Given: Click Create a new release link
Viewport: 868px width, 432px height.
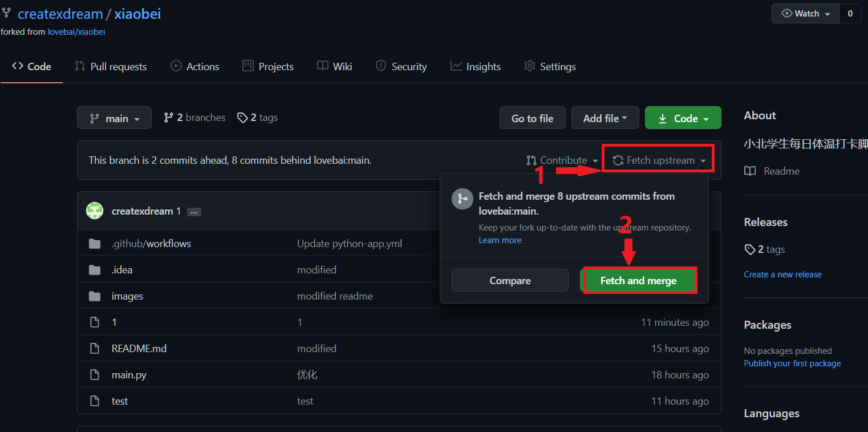Looking at the screenshot, I should [782, 274].
